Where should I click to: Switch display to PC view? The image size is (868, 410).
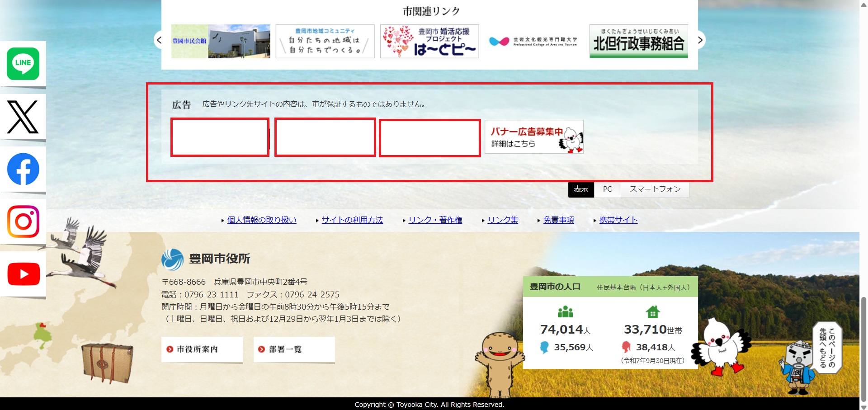click(607, 189)
